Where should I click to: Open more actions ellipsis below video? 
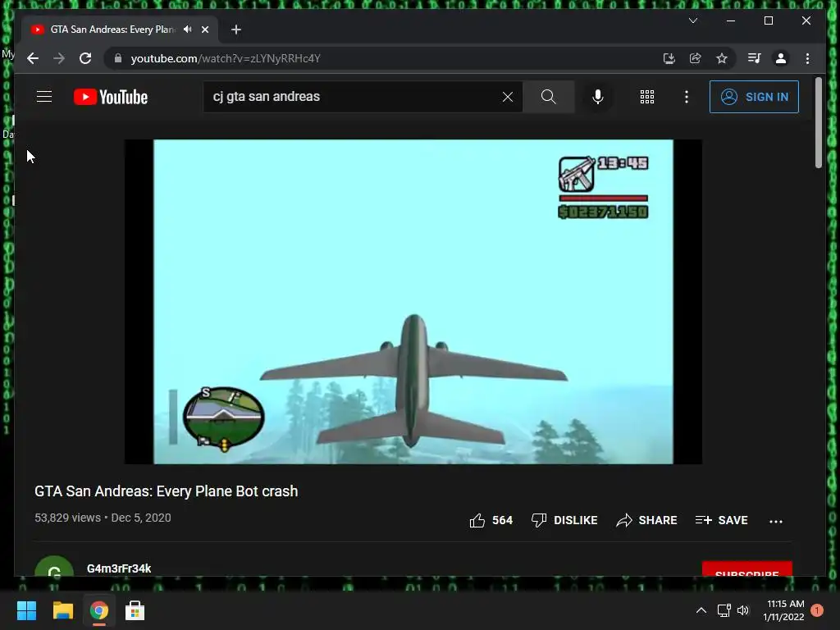point(776,521)
